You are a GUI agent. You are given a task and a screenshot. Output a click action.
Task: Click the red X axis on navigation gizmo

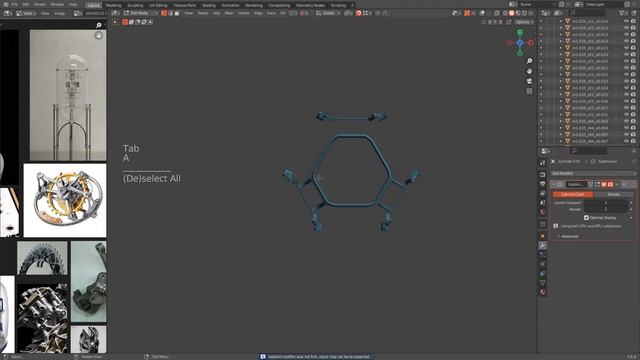[x=531, y=42]
